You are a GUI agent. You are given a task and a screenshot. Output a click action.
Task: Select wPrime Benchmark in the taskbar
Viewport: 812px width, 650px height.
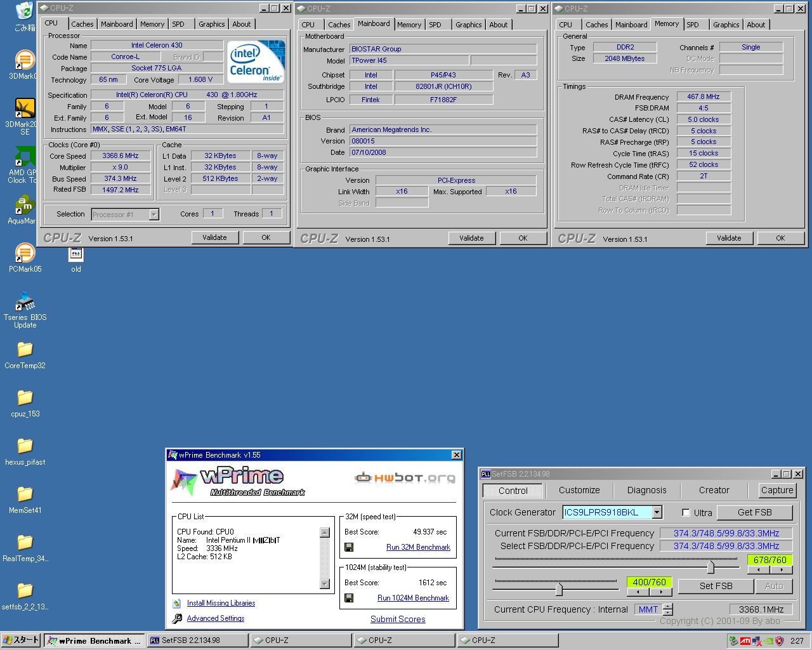95,640
